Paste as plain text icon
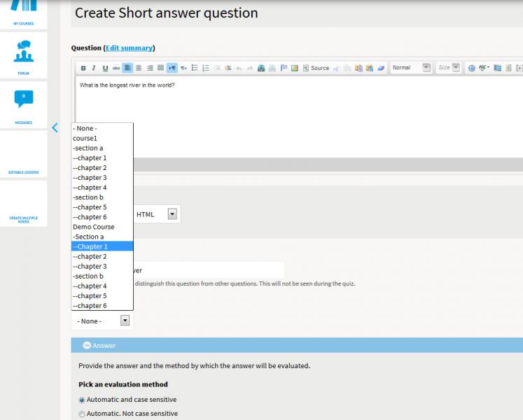 (358, 68)
